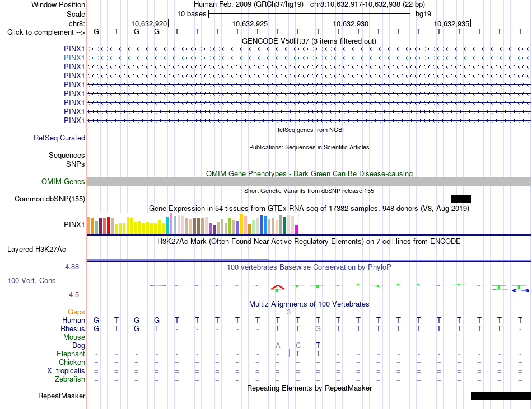Click the Window Position label
Viewport: 532px width, 409px height.
pos(58,4)
